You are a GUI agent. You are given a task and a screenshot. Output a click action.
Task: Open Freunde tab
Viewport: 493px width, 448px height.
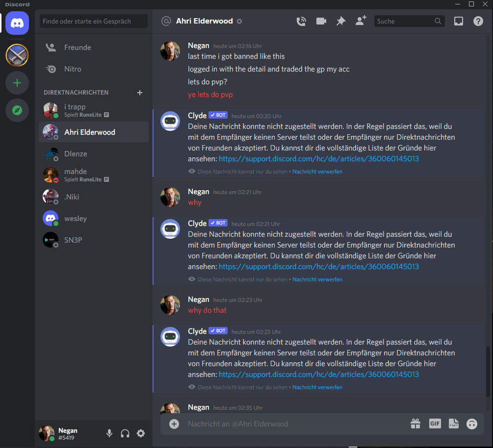pyautogui.click(x=94, y=48)
